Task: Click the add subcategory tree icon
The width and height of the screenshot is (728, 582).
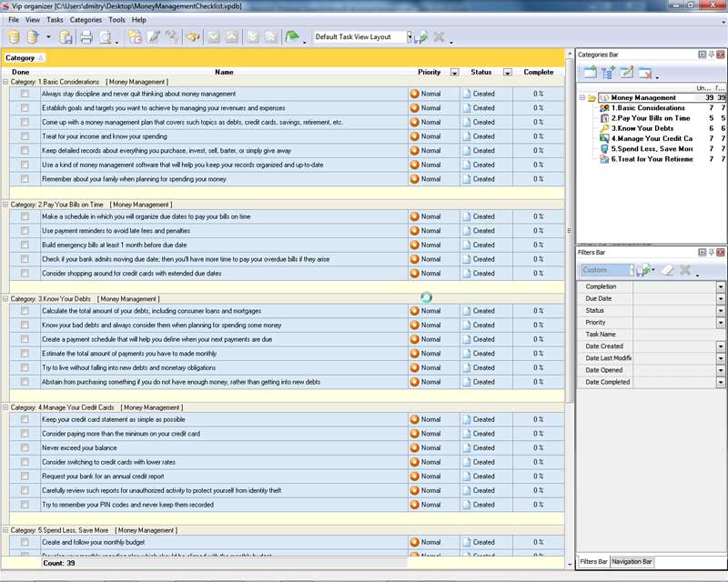Action: point(607,73)
